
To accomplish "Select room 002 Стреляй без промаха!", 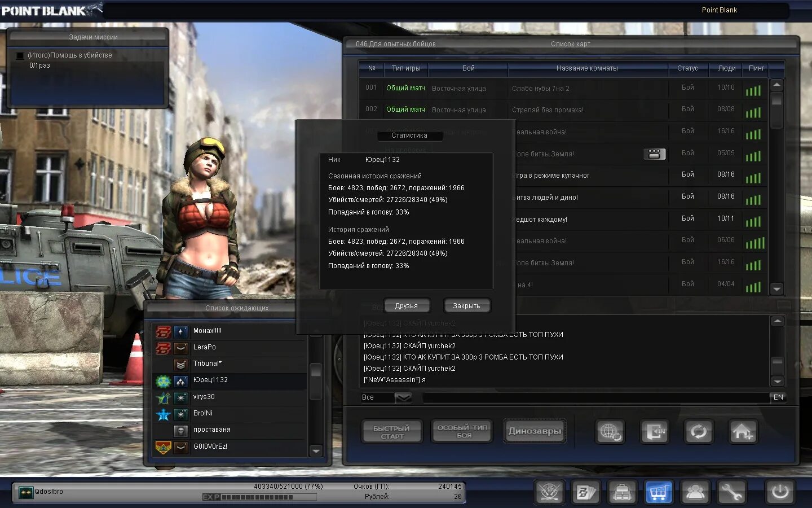I will click(x=564, y=110).
